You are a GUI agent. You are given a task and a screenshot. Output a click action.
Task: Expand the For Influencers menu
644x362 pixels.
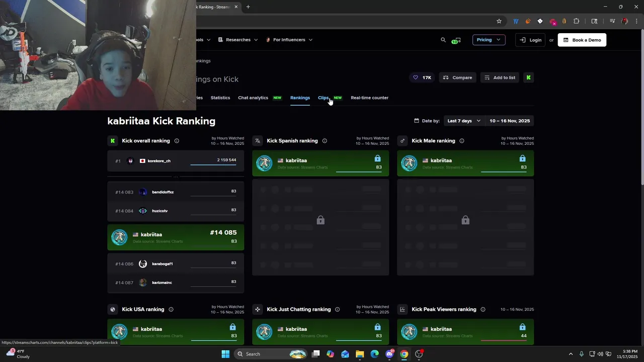(x=289, y=40)
